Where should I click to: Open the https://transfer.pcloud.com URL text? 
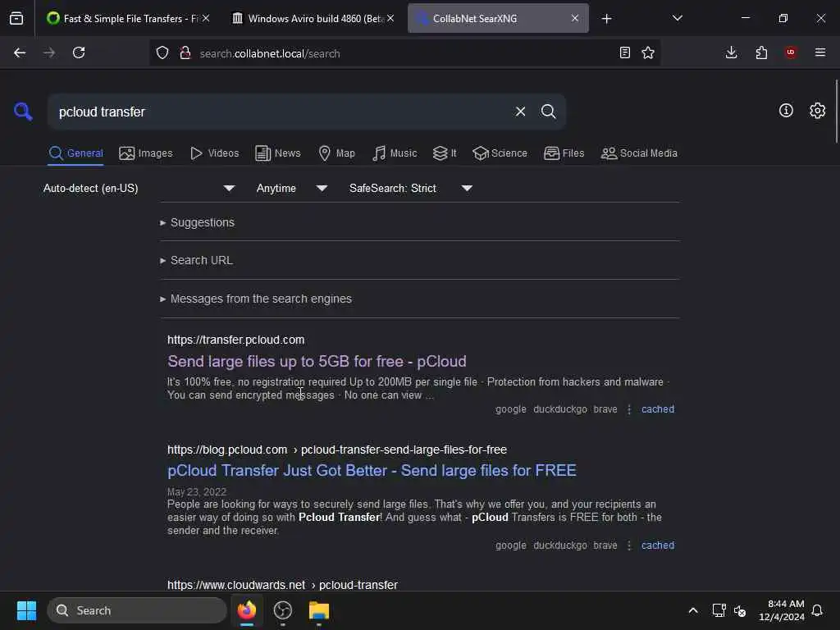235,340
